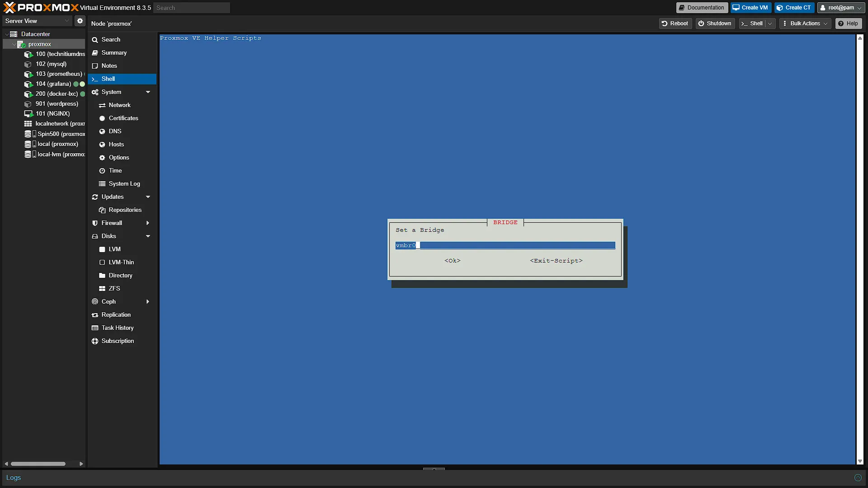Select container 100 (technitiumdns) in tree
This screenshot has width=868, height=488.
coord(54,54)
